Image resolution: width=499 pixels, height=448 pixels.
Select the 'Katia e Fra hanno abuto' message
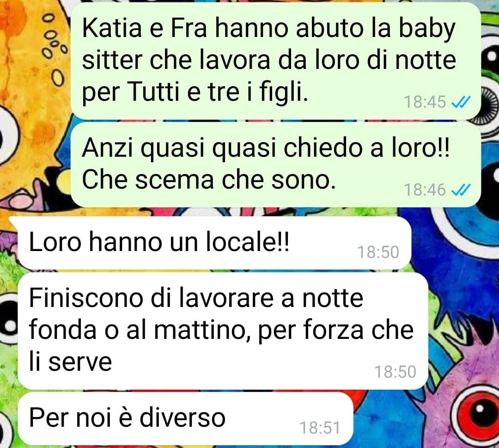(x=275, y=61)
